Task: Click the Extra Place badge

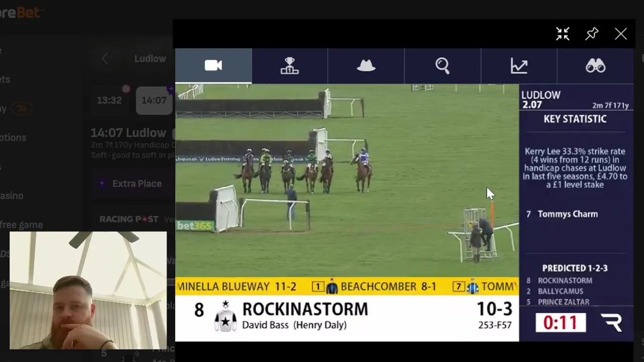Action: (132, 184)
